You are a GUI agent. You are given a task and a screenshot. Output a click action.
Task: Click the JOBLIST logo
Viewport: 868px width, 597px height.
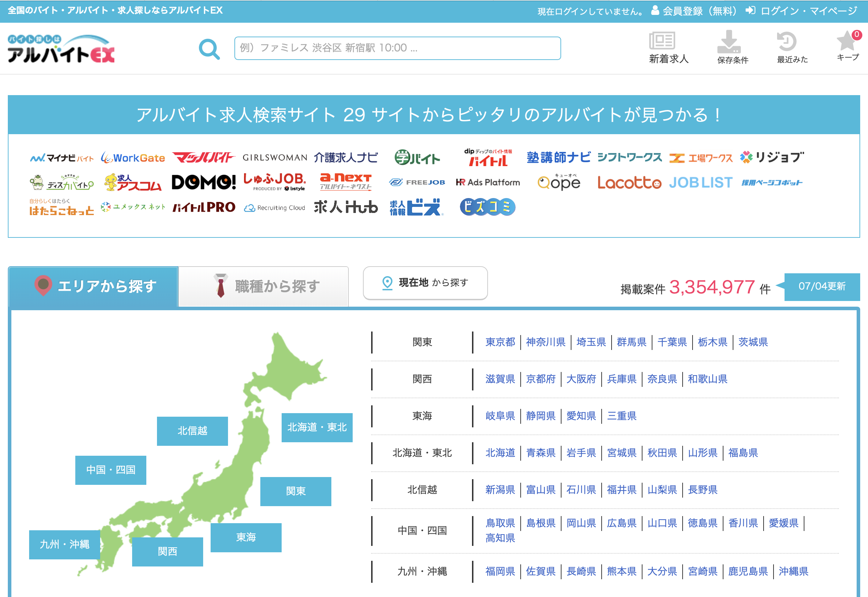coord(701,182)
